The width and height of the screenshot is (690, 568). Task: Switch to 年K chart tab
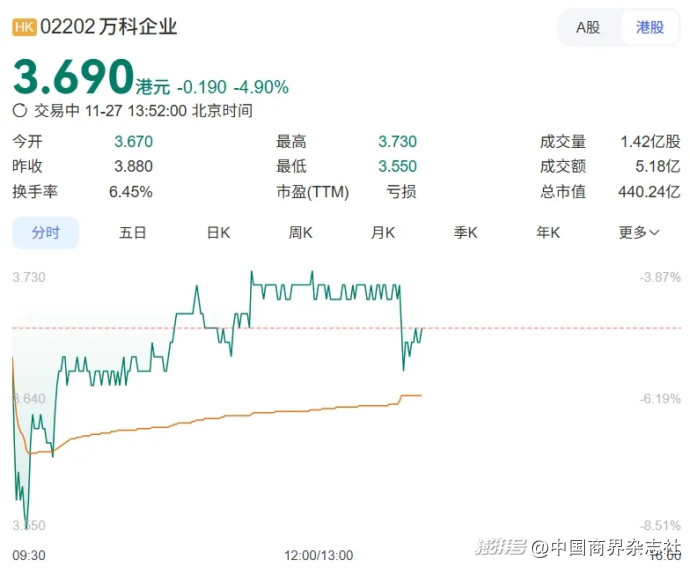click(548, 233)
